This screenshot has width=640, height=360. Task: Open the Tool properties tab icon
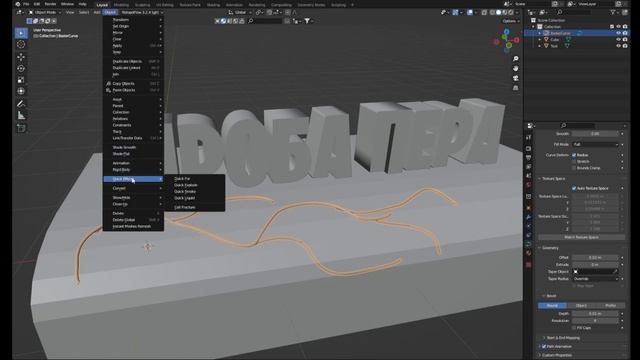pos(529,138)
